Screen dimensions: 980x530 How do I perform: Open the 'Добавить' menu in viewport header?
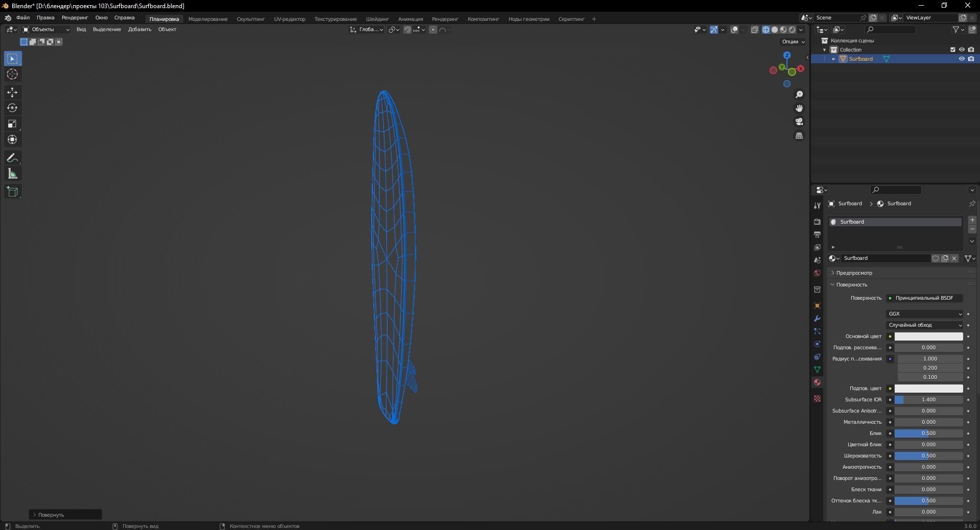tap(139, 30)
